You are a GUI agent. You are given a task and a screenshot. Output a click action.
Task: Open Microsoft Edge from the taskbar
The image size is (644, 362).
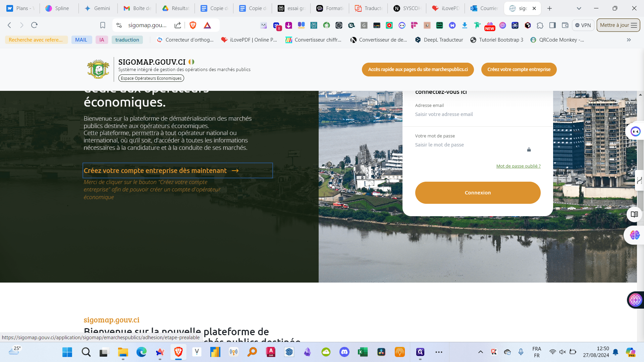pyautogui.click(x=142, y=352)
